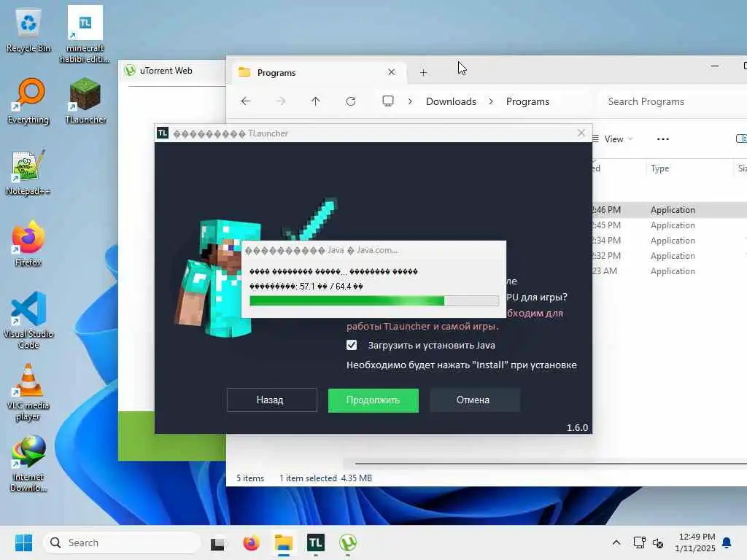747x560 pixels.
Task: Open the View dropdown in Explorer
Action: (x=613, y=139)
